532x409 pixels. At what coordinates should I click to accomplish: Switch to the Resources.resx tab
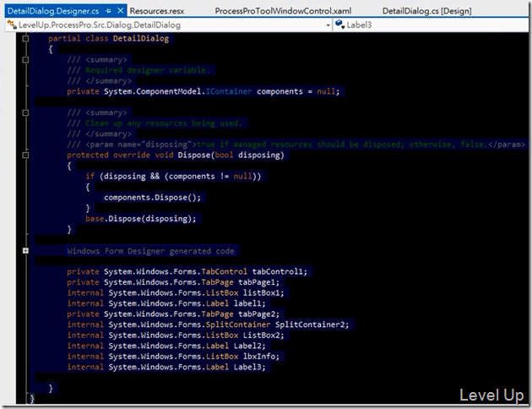(x=157, y=11)
